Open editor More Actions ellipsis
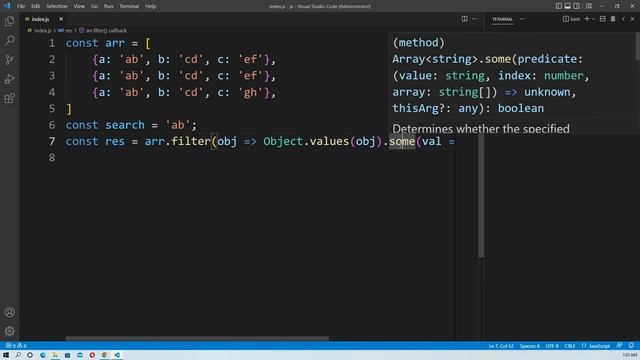 click(x=475, y=19)
